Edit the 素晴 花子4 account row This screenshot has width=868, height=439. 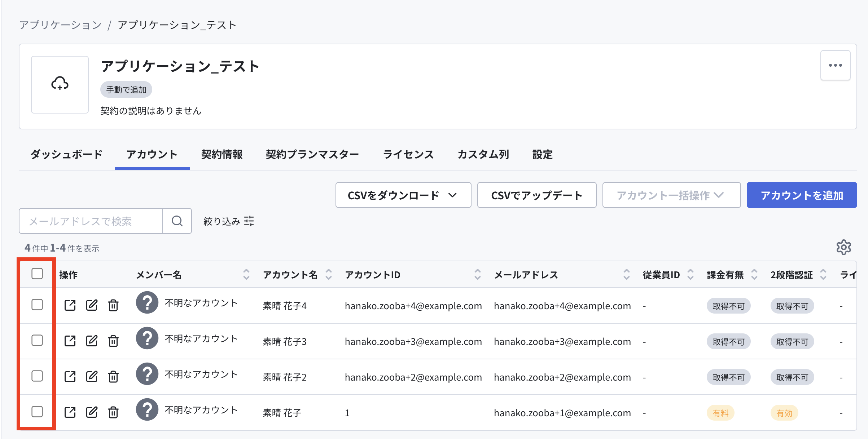[92, 305]
